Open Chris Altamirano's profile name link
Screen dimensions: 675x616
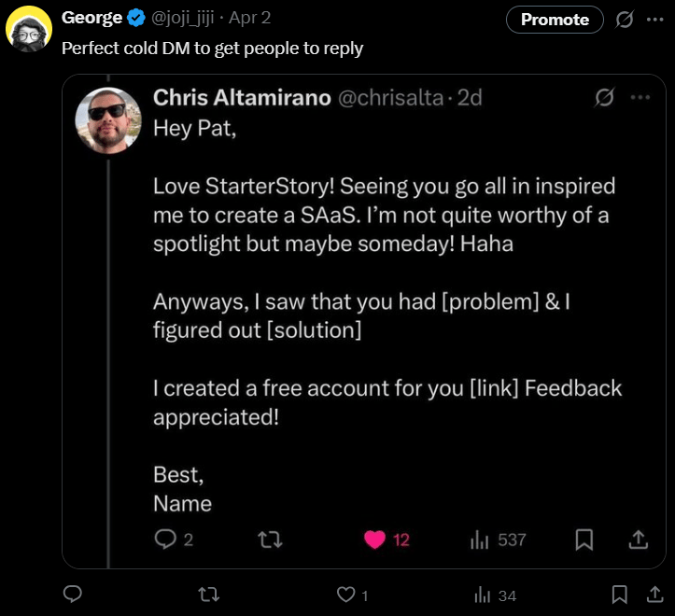[242, 97]
